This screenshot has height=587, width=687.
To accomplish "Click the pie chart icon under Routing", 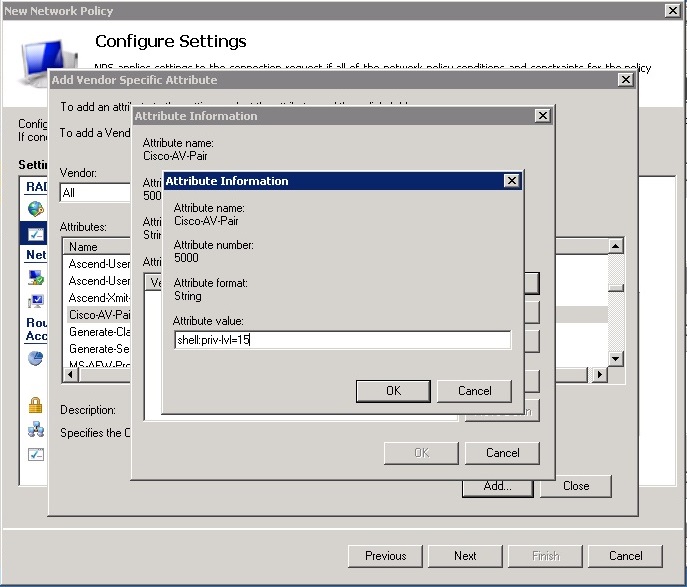I will click(x=36, y=357).
